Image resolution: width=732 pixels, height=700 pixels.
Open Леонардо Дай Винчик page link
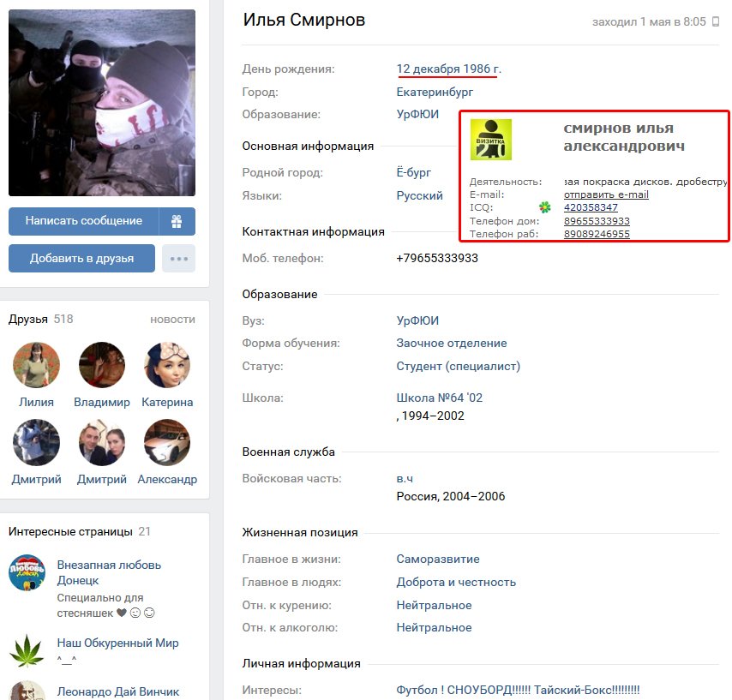pos(118,691)
